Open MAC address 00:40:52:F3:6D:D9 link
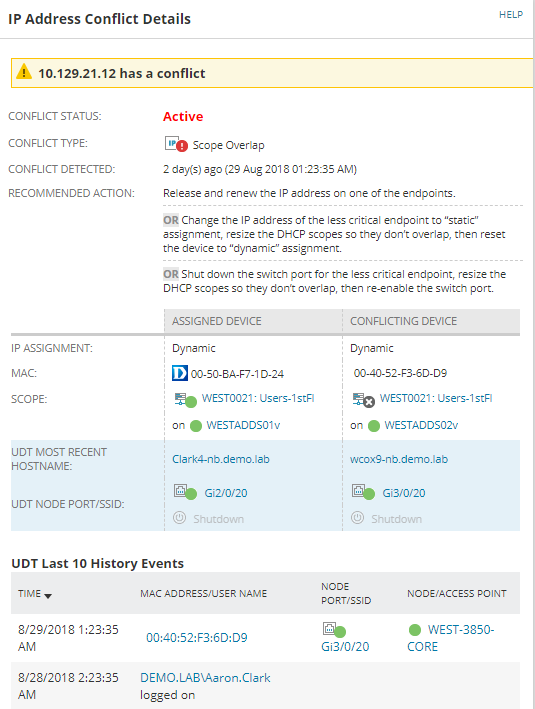 197,638
